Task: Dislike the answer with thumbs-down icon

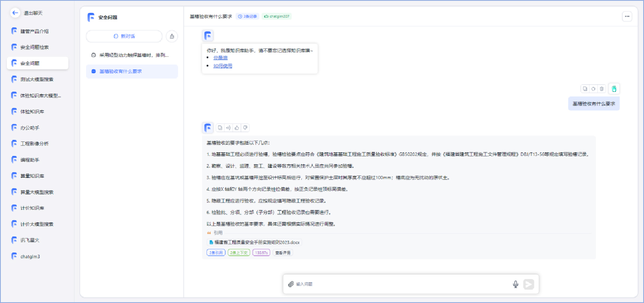Action: (245, 128)
